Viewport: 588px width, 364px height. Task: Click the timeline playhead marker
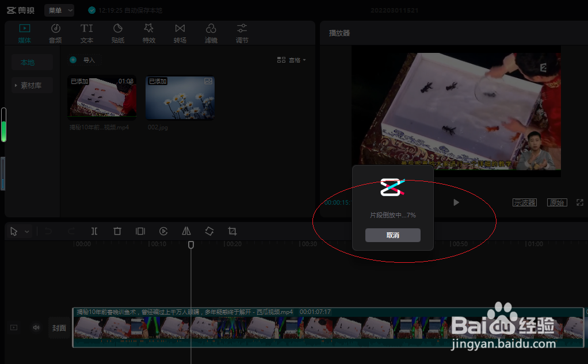[x=191, y=245]
